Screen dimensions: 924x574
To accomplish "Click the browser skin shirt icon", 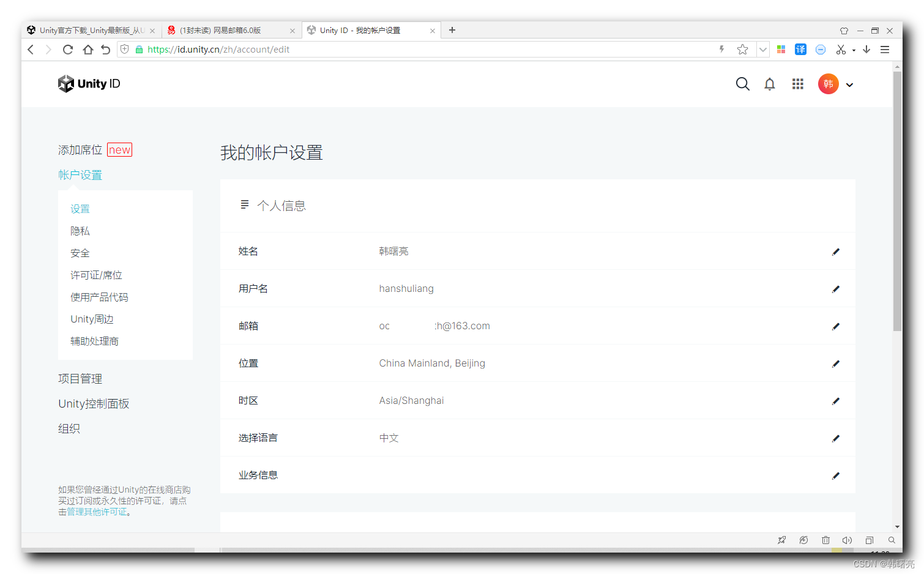I will pyautogui.click(x=844, y=31).
